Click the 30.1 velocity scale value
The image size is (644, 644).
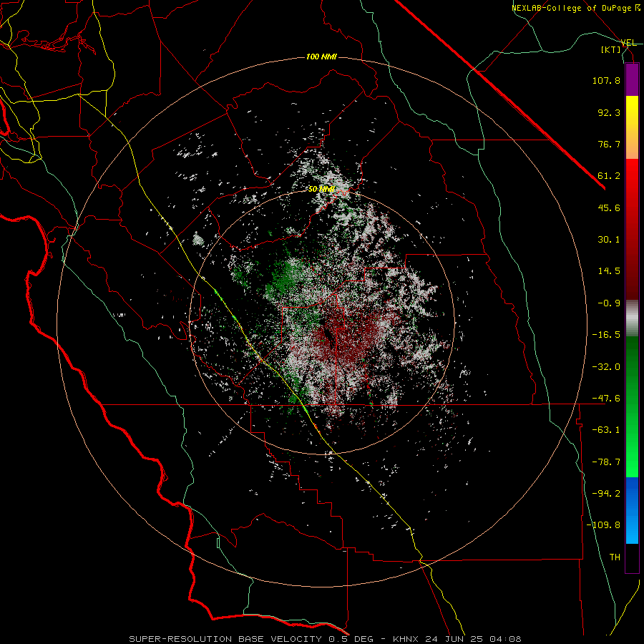609,240
